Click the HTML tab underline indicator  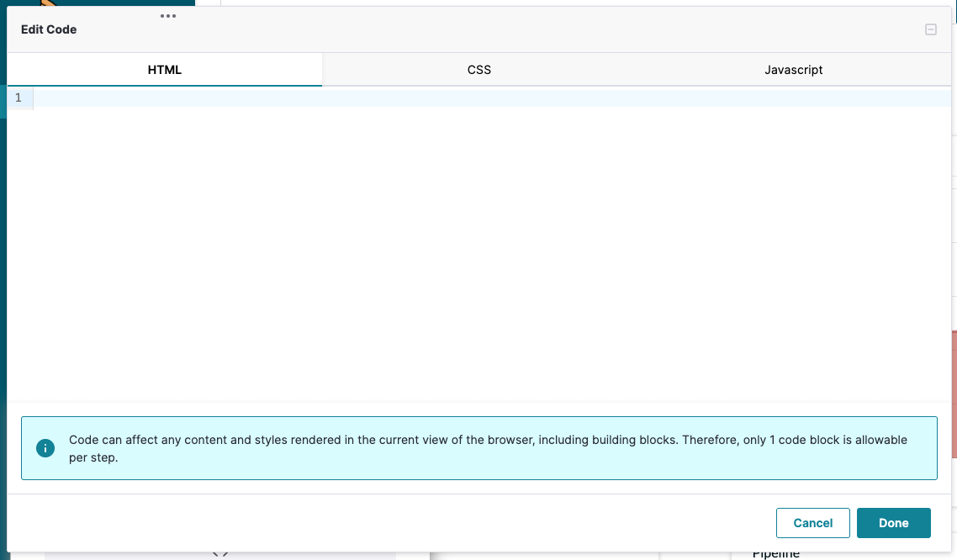coord(164,85)
